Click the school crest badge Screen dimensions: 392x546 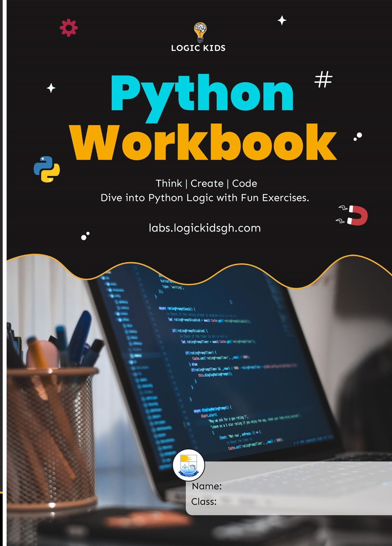189,465
